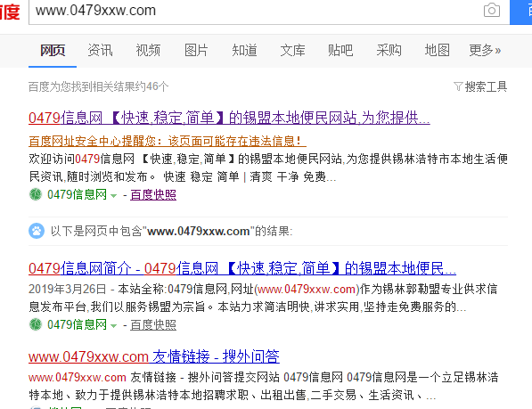Click the search box containing www.0479xxw.com
Viewport: 532px width, 409px height.
[269, 12]
